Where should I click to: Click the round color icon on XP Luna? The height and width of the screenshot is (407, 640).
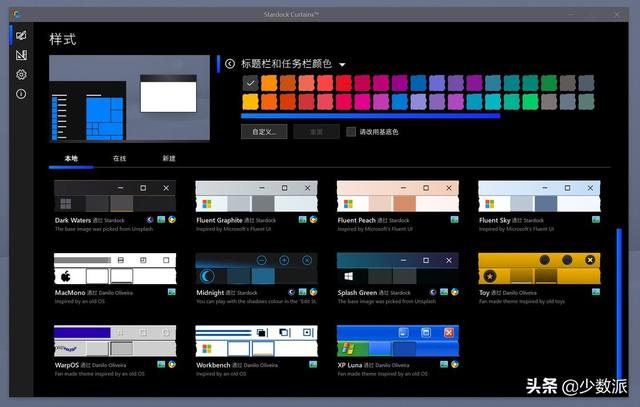point(455,364)
